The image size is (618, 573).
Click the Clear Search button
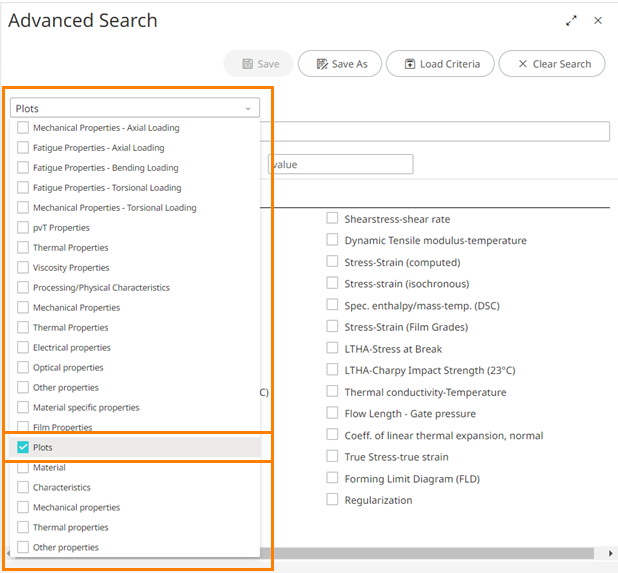point(552,64)
